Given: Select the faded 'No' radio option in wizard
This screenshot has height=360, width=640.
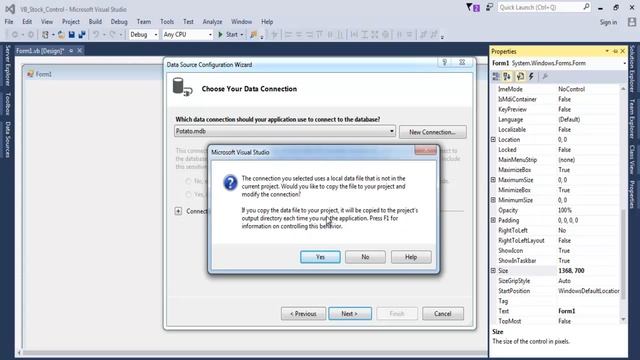Looking at the screenshot, I should coord(188,181).
